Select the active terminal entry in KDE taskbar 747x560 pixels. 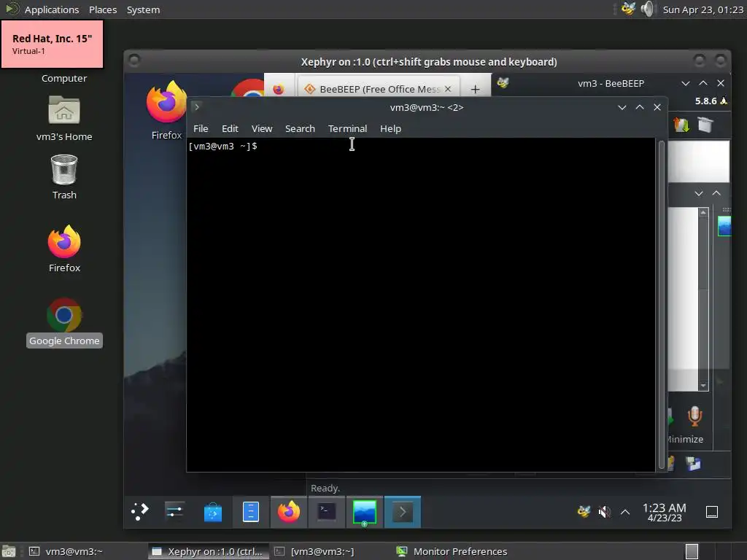click(x=403, y=512)
